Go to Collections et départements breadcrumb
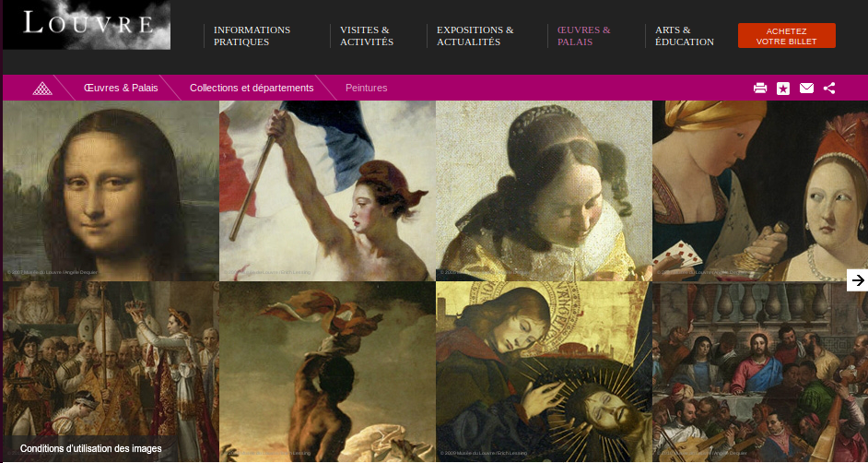The height and width of the screenshot is (463, 868). (x=252, y=88)
